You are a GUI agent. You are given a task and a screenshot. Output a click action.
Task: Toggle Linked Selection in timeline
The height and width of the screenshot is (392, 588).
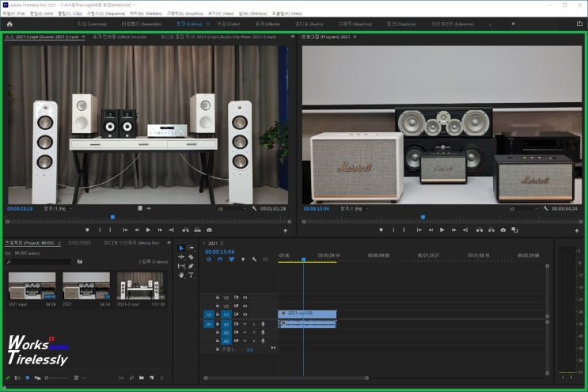coord(231,259)
